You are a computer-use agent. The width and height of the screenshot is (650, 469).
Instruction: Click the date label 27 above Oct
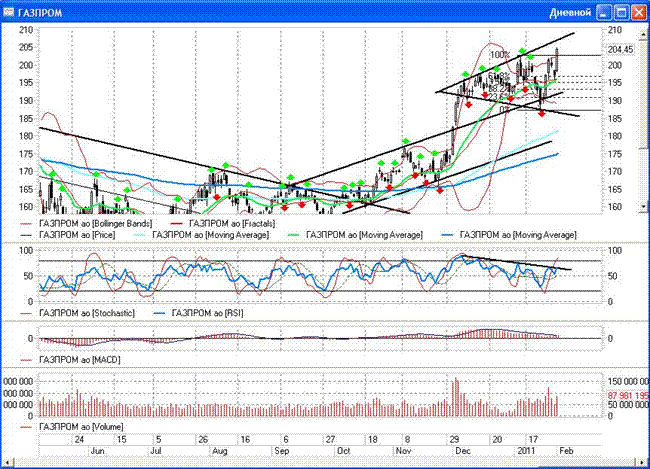330,440
